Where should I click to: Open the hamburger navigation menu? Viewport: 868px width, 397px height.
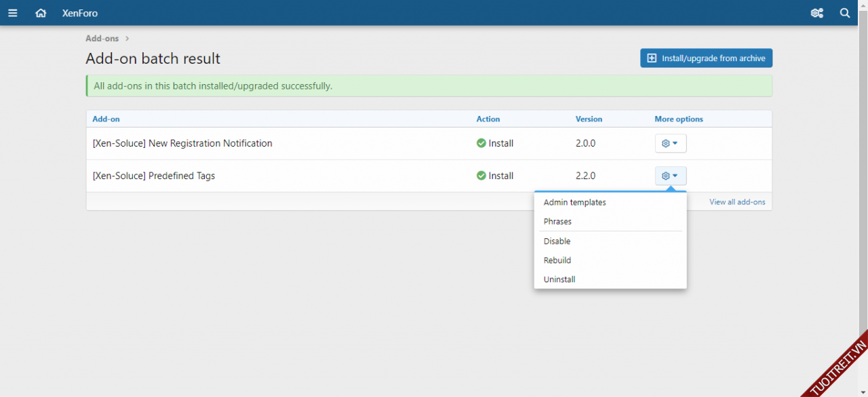13,13
